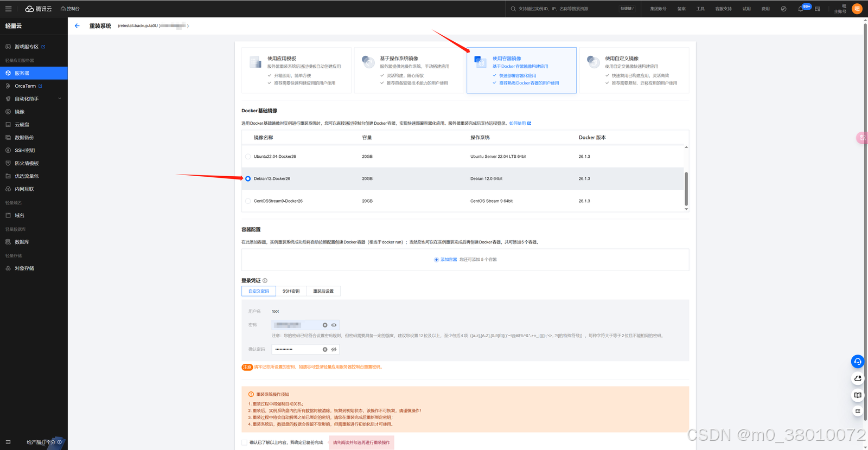The height and width of the screenshot is (450, 868).
Task: Toggle 确认密码 visibility eye icon
Action: click(334, 350)
